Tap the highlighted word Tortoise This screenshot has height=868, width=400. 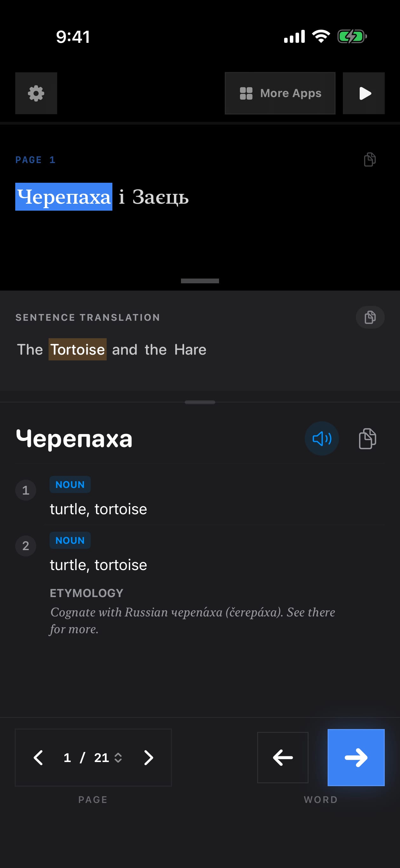click(77, 349)
